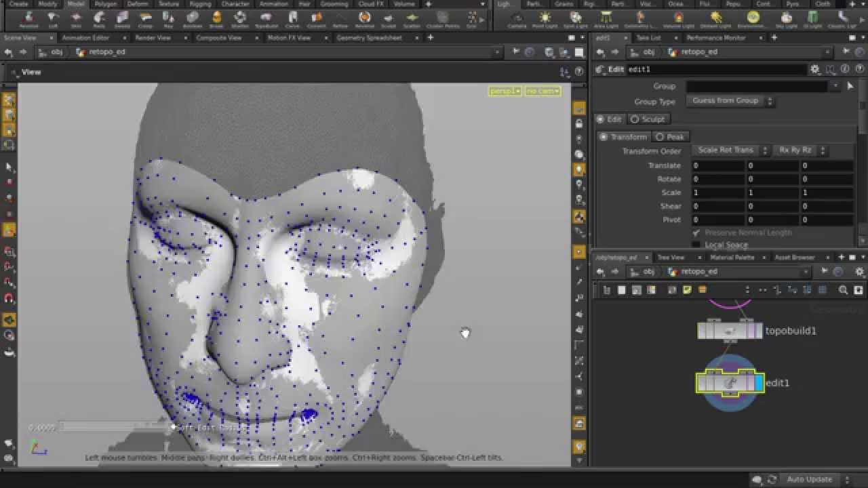Open the no cam viewport menu
Screen dimensions: 868x488
tap(542, 91)
